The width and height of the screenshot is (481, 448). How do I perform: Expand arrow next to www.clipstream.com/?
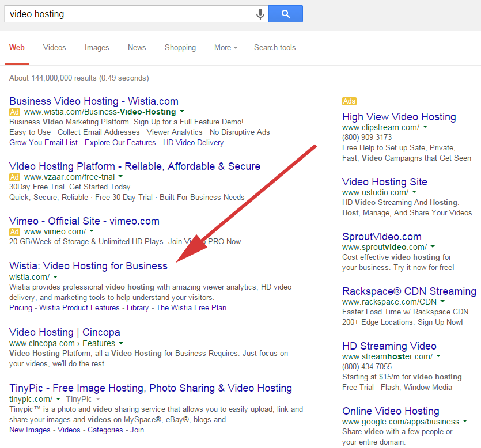[425, 127]
